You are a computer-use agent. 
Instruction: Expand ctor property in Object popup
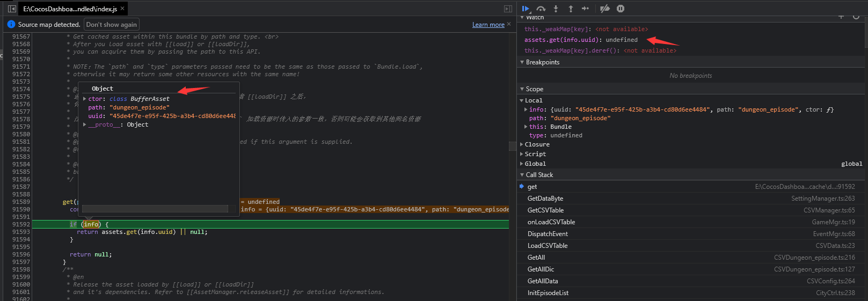[85, 99]
